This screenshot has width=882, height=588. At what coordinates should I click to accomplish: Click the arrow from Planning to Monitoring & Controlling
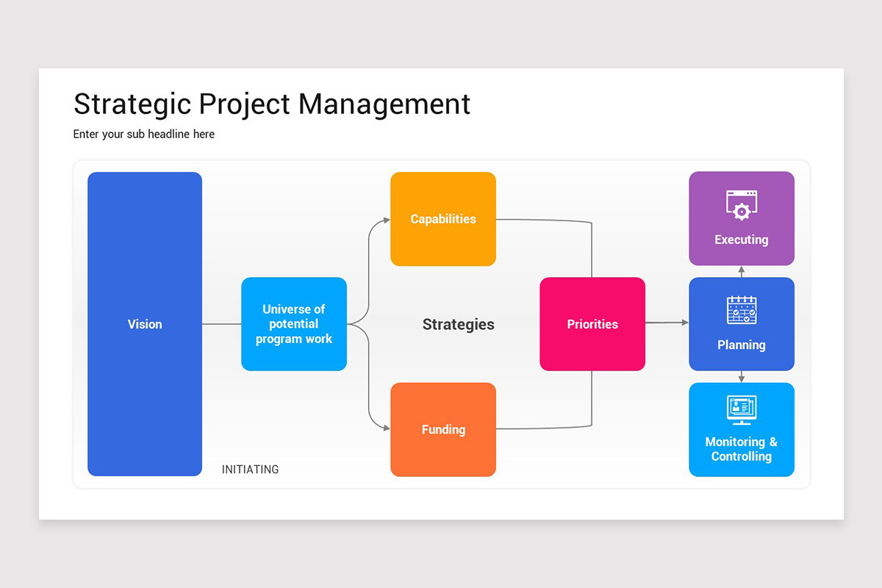coord(742,376)
